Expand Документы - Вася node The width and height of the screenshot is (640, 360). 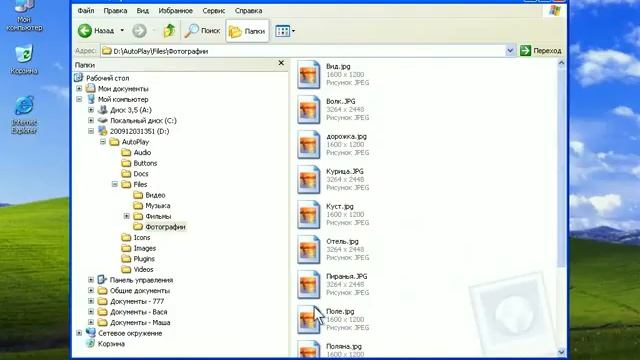(x=91, y=312)
